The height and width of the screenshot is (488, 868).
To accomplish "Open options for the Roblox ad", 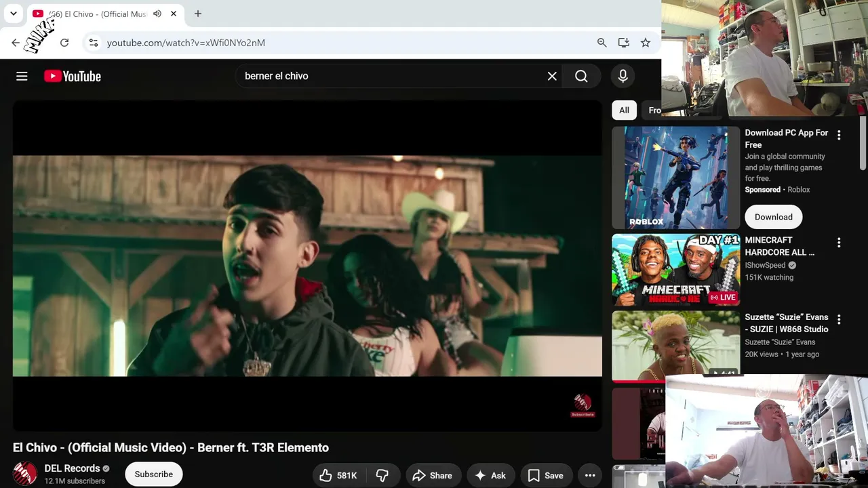I will [x=839, y=136].
